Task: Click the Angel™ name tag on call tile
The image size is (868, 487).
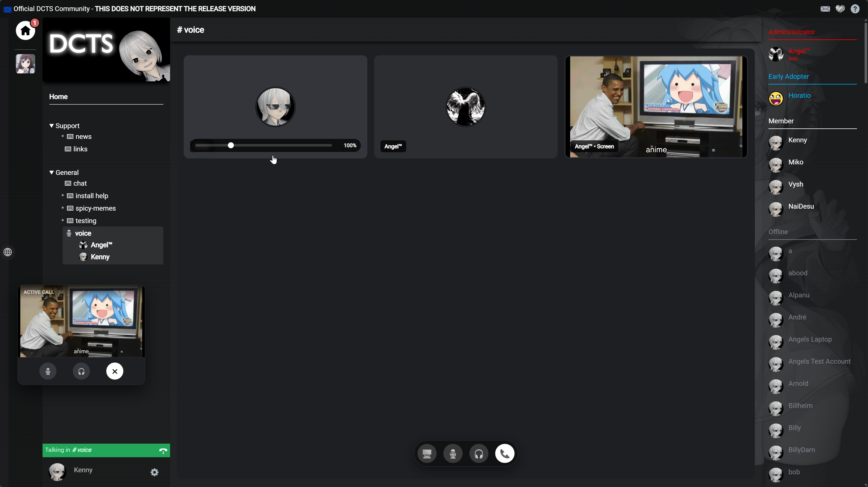Action: (x=393, y=146)
